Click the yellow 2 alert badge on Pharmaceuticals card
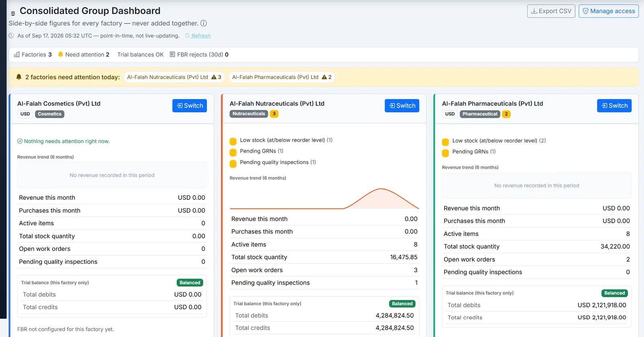This screenshot has height=337, width=644. 506,114
